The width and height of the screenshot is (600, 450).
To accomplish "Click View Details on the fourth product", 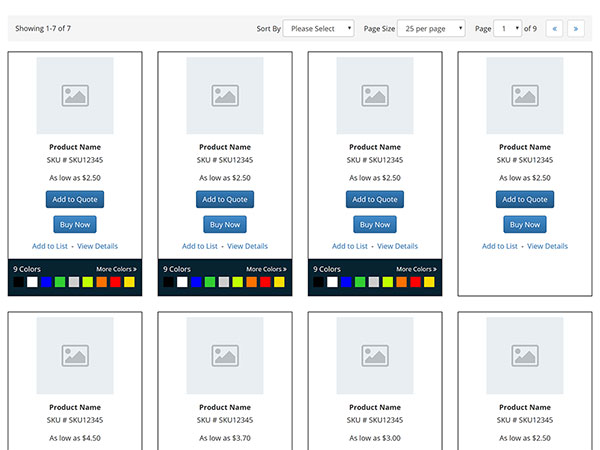I will [x=547, y=246].
